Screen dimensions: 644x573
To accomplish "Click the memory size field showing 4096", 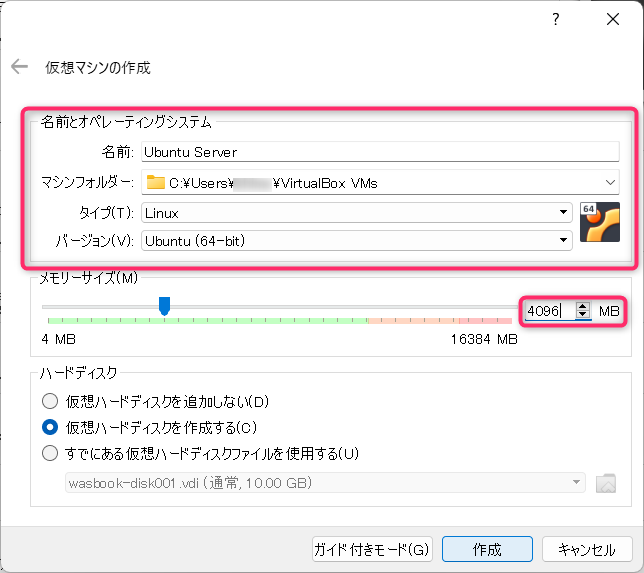I will point(550,311).
